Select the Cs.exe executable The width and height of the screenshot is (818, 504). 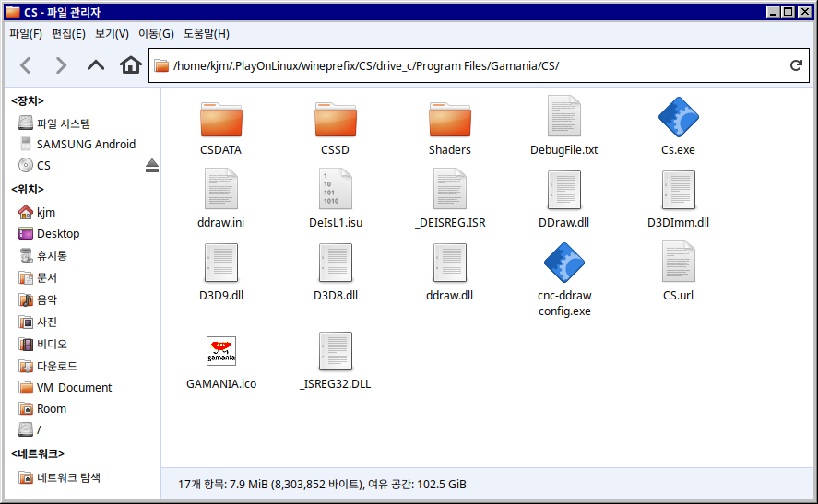(678, 126)
